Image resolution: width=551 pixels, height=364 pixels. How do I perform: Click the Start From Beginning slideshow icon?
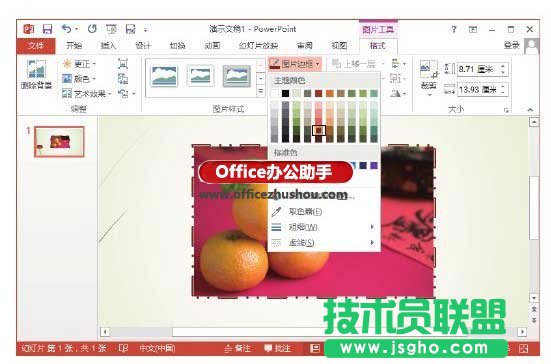pos(111,29)
